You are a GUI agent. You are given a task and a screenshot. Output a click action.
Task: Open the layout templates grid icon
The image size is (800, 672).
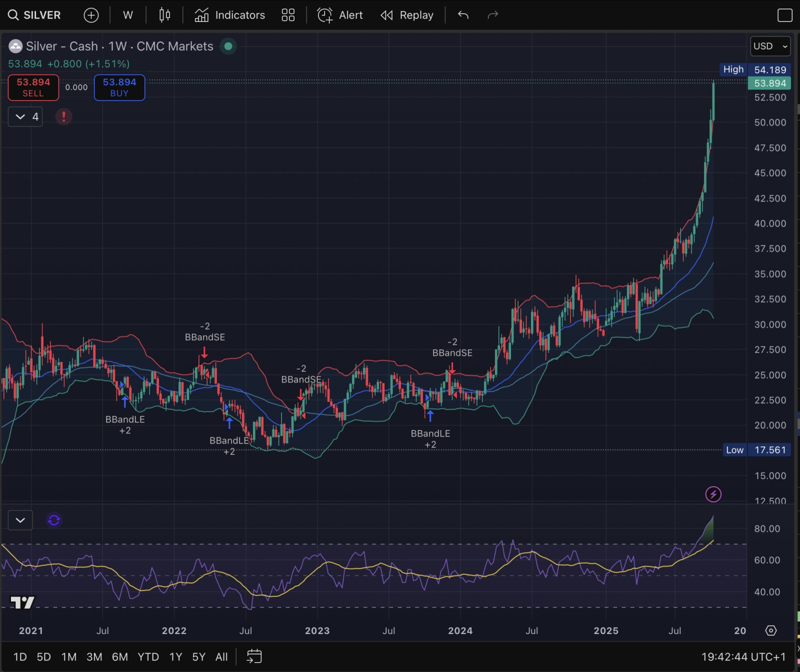[x=288, y=15]
